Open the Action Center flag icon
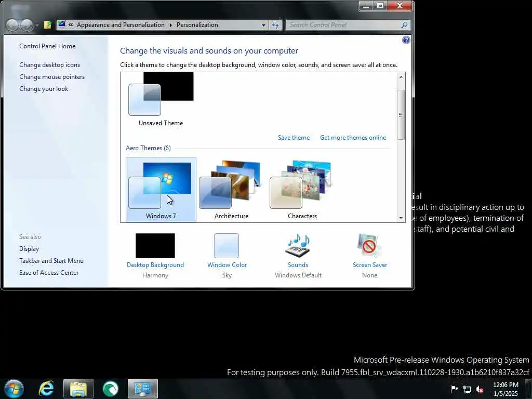This screenshot has width=532, height=399. point(454,389)
